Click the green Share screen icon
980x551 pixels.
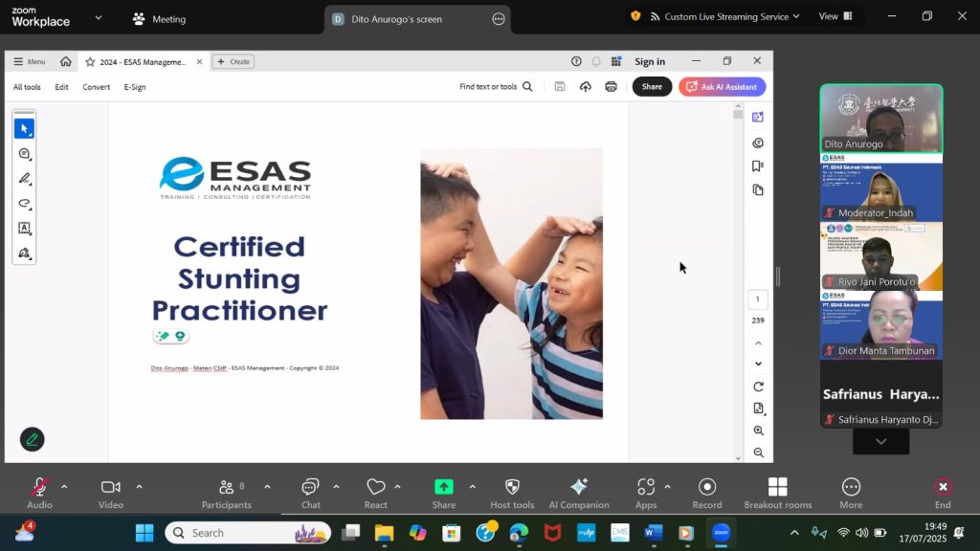point(444,487)
